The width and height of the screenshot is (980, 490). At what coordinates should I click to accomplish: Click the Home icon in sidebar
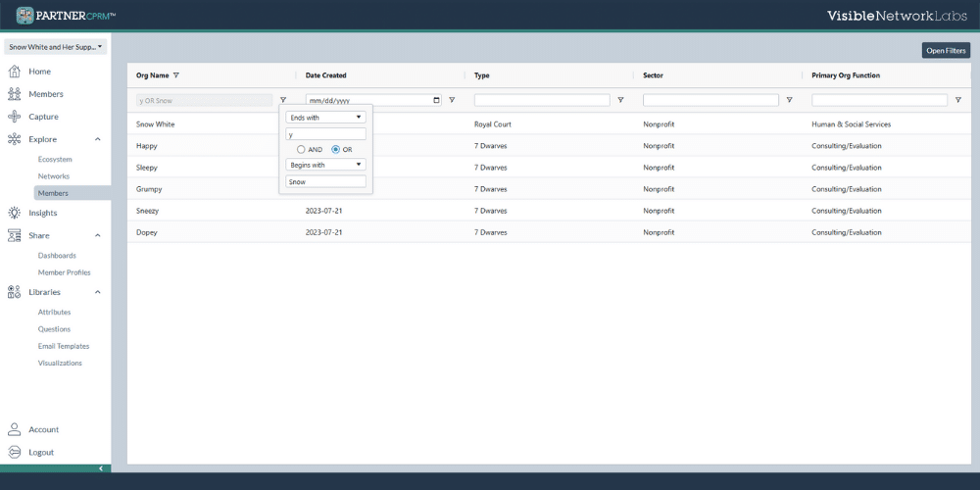15,72
